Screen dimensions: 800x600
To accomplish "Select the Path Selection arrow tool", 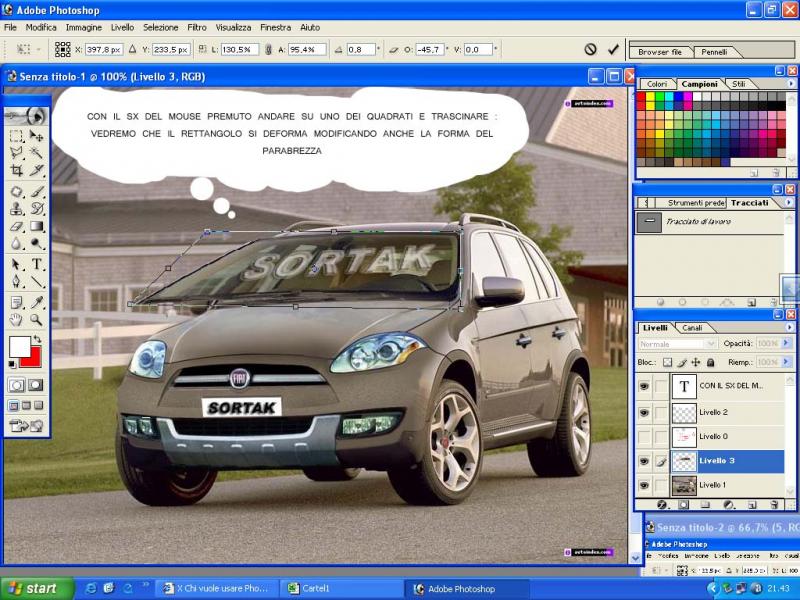I will (x=17, y=264).
